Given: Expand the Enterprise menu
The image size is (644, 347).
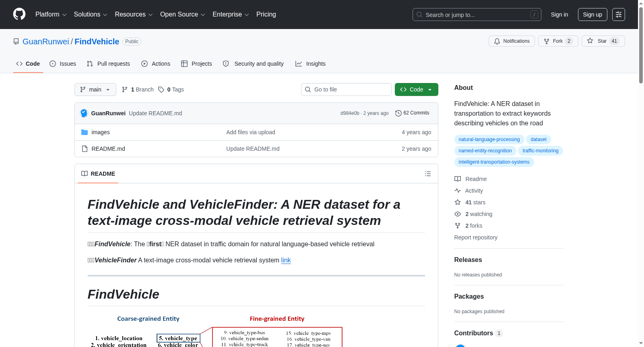Looking at the screenshot, I should tap(231, 15).
